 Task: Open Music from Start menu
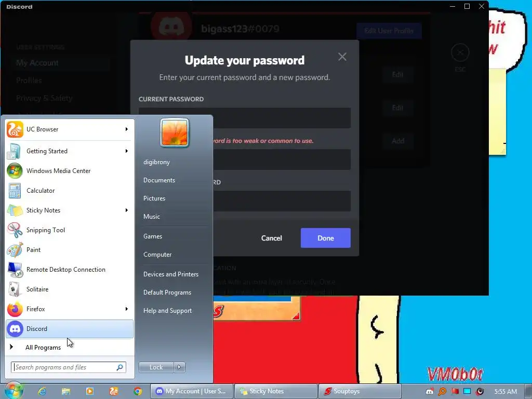tap(151, 217)
